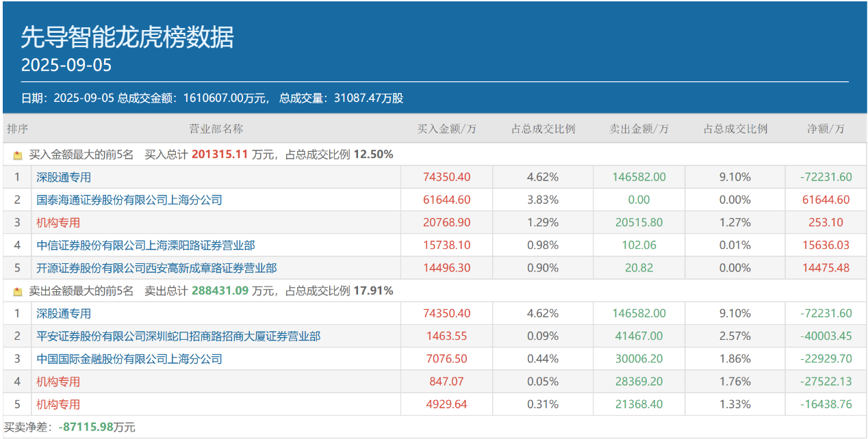This screenshot has width=868, height=439.
Task: Click sell amount 28369.20 cell
Action: point(639,381)
